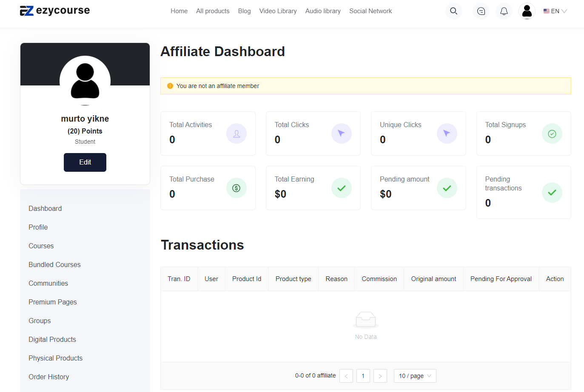Click the Tran. ID column header
The image size is (584, 392).
coord(179,279)
